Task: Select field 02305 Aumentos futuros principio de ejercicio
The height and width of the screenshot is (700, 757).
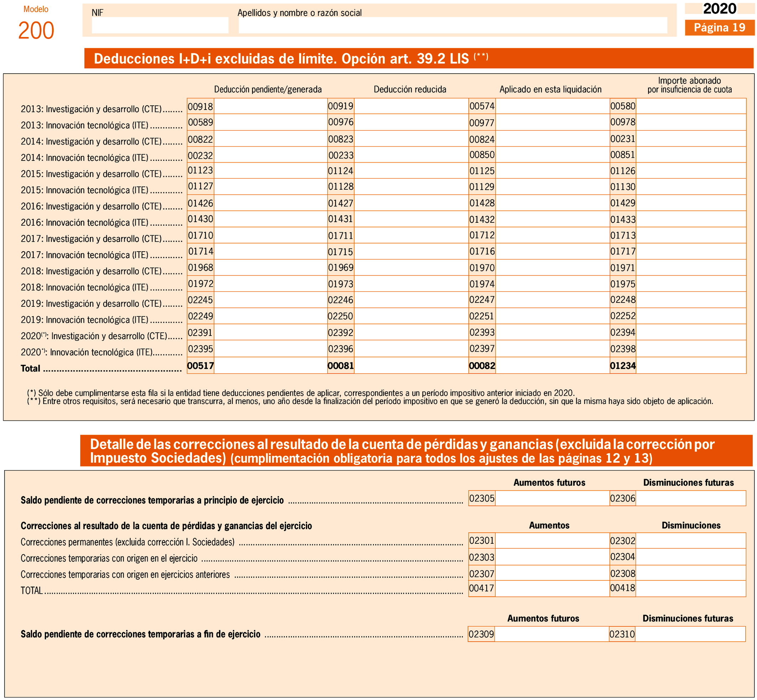Action: 552,499
